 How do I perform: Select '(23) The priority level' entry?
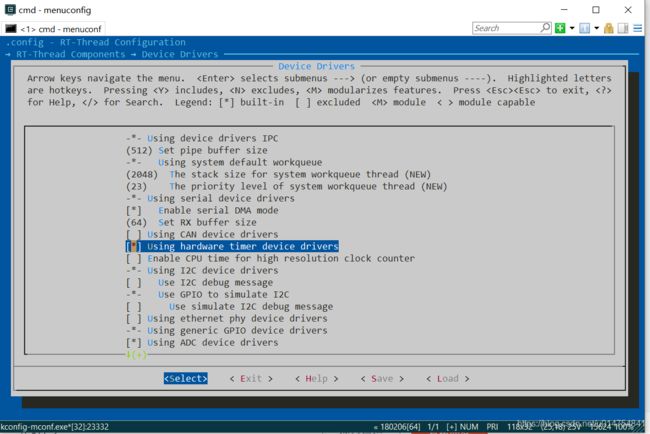coord(286,186)
